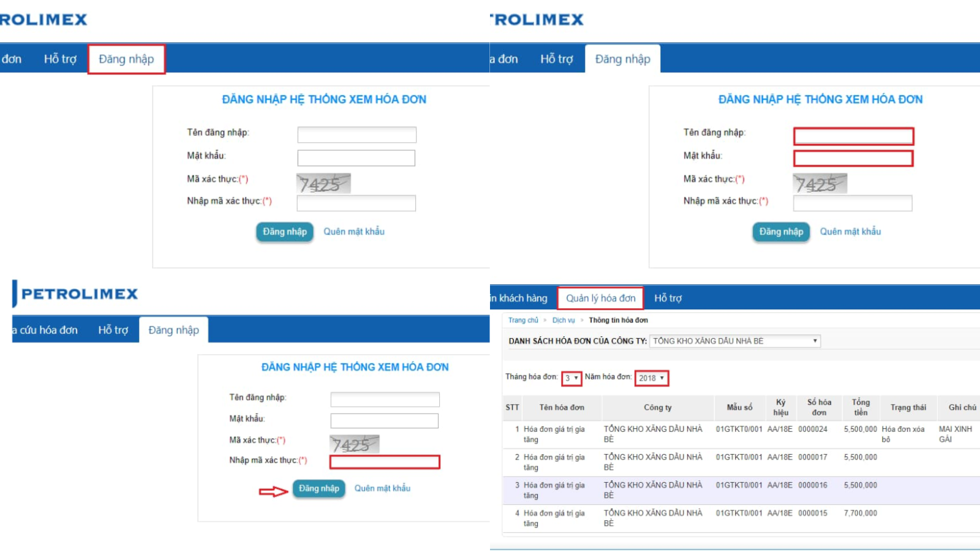This screenshot has height=552, width=980.
Task: Open the Đăng nhập tab in the bottom-left panel
Action: click(x=173, y=330)
